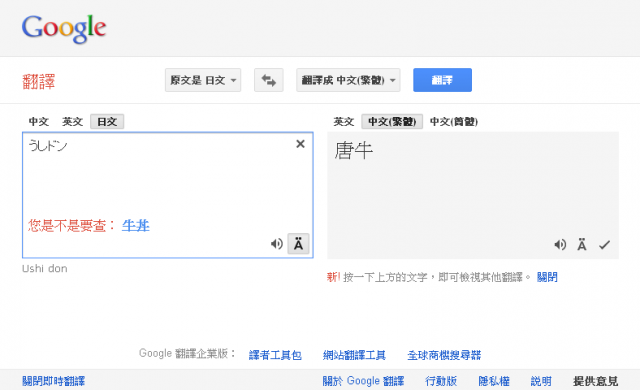Select 英文 as source language
Screen dimensions: 640x390
72,122
